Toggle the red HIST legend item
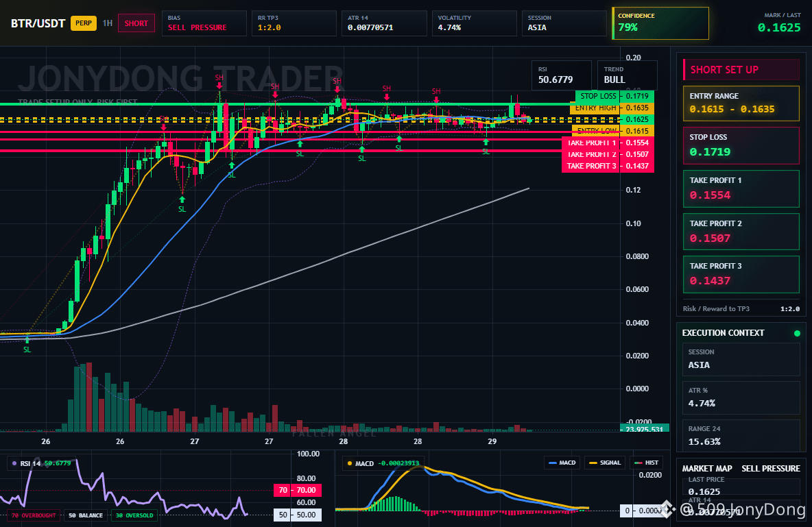812x527 pixels. click(x=646, y=463)
